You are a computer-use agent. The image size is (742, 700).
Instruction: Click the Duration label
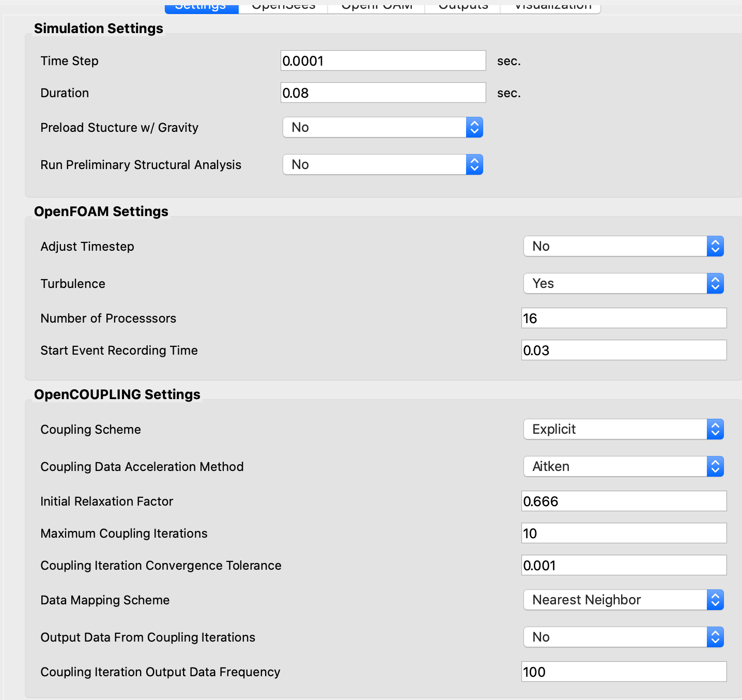65,93
